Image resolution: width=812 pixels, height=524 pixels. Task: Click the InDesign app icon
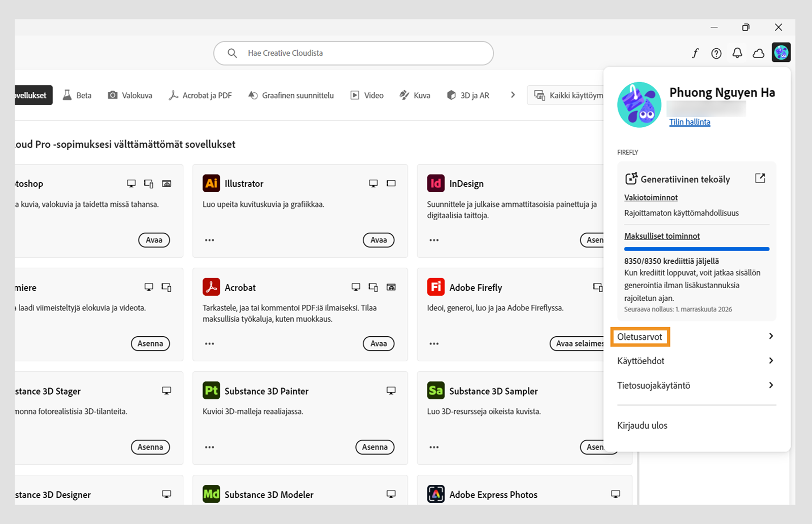436,183
